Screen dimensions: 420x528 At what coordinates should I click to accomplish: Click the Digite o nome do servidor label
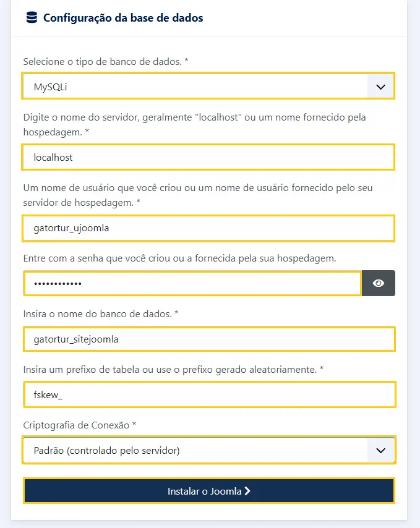tap(194, 125)
